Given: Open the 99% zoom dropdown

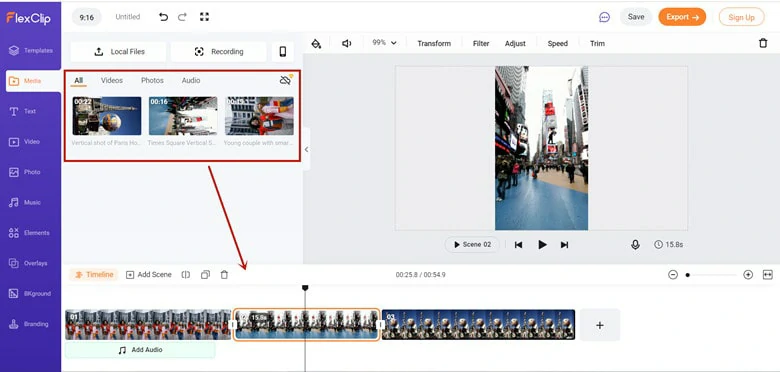Looking at the screenshot, I should (385, 43).
